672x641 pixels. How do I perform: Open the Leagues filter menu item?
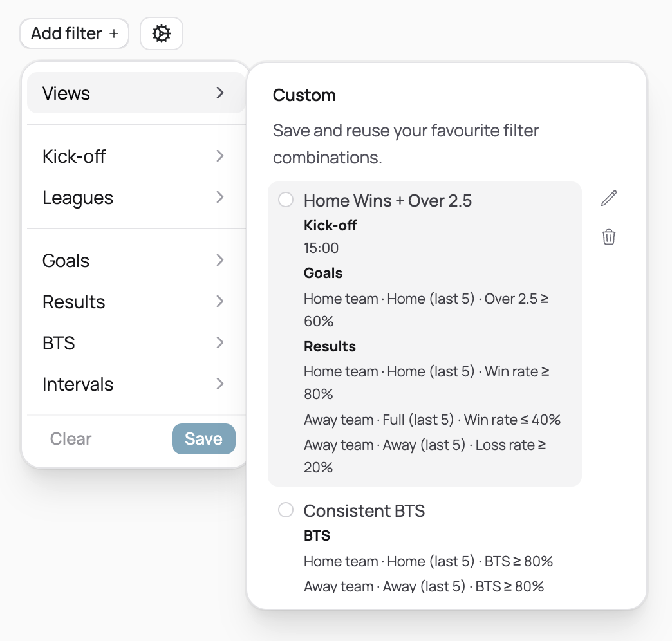coord(78,198)
